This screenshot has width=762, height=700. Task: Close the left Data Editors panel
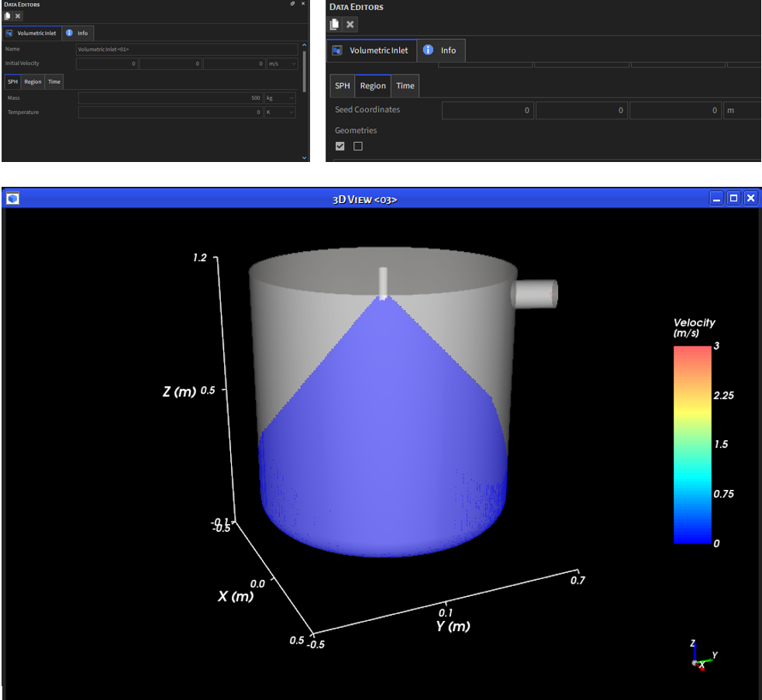click(x=302, y=3)
